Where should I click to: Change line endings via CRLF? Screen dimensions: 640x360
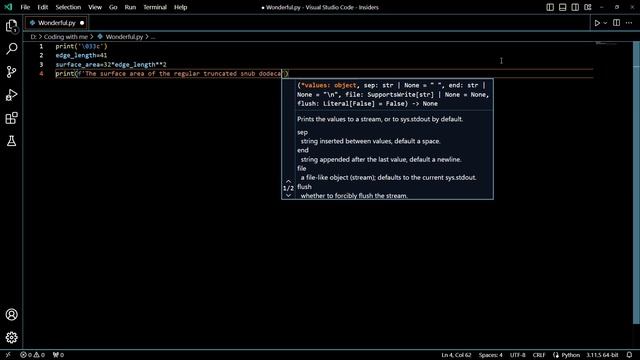click(539, 355)
